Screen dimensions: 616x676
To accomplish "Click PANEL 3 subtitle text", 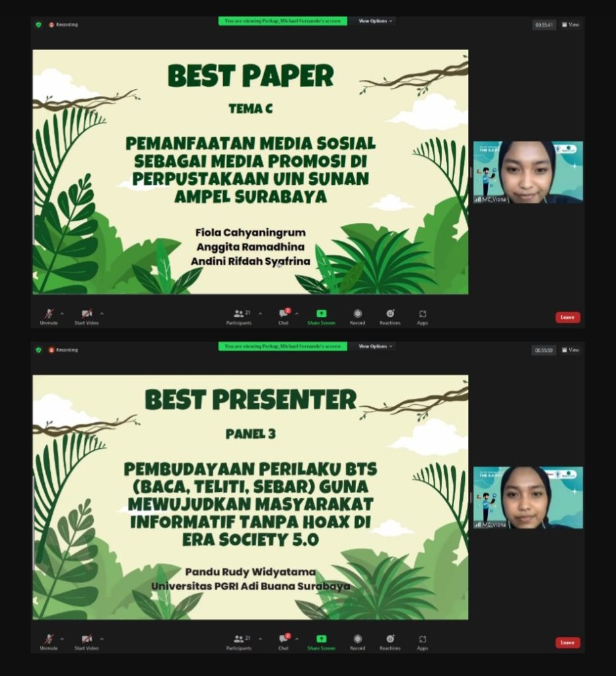I will 250,434.
